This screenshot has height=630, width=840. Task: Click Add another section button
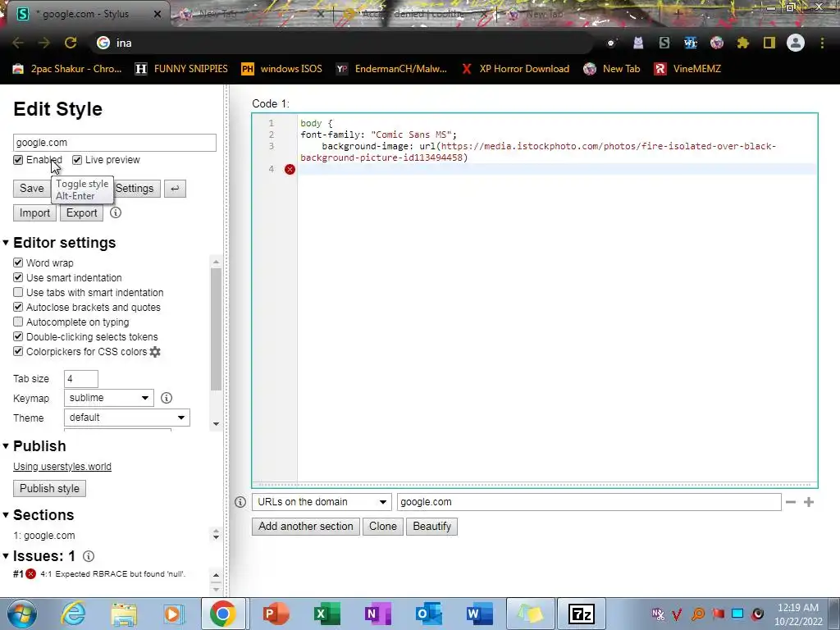[306, 527]
